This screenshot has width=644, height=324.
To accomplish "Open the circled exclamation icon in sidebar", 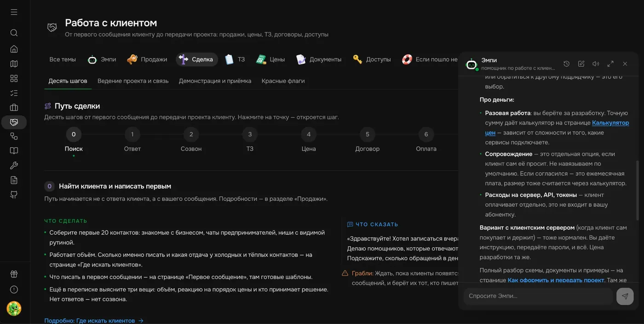I will [14, 289].
